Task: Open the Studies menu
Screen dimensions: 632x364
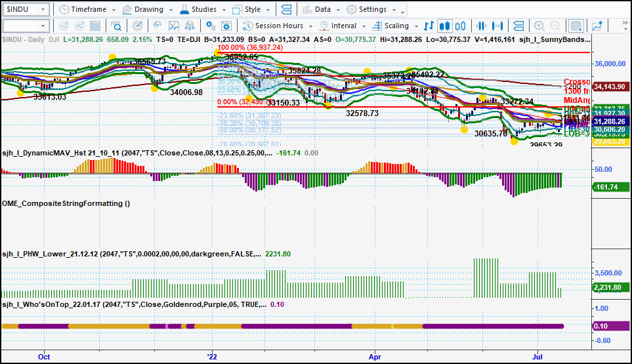Action: tap(203, 9)
